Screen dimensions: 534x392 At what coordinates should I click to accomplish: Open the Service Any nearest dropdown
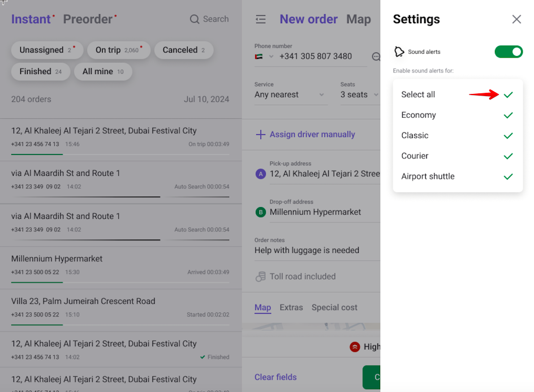[290, 95]
